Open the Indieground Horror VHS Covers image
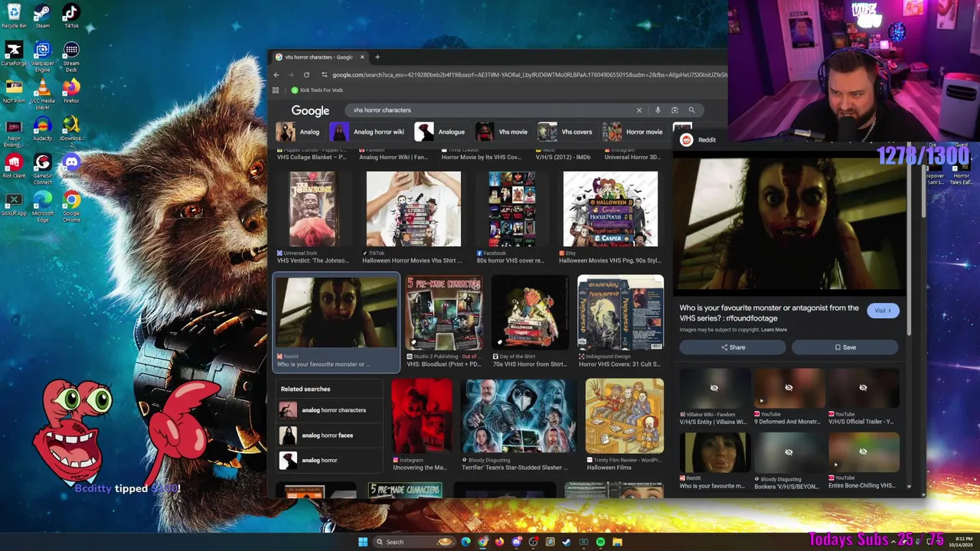Image resolution: width=980 pixels, height=551 pixels. (621, 313)
